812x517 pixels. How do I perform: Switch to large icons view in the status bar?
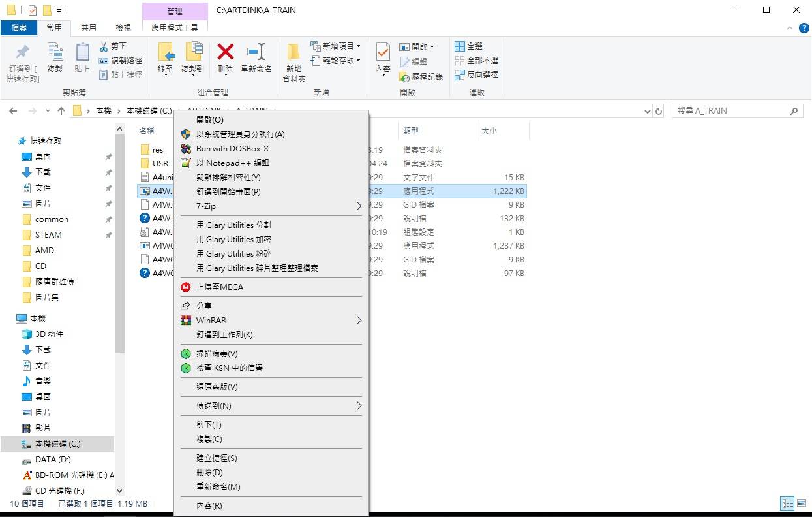coord(800,504)
